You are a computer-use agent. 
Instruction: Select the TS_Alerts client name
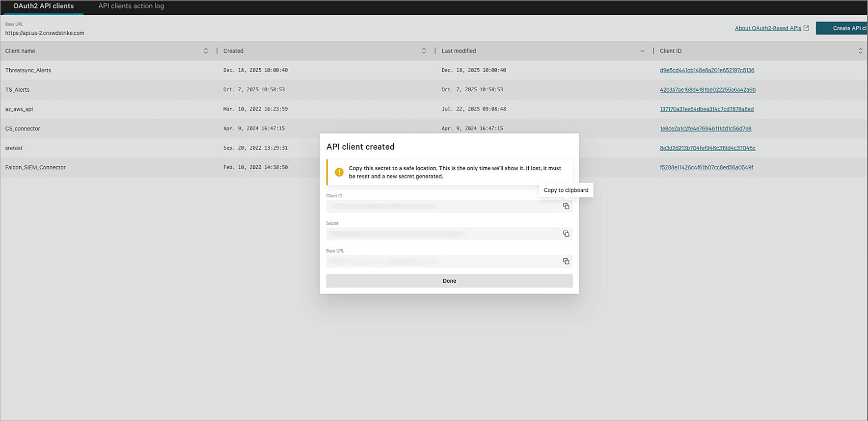click(x=17, y=90)
